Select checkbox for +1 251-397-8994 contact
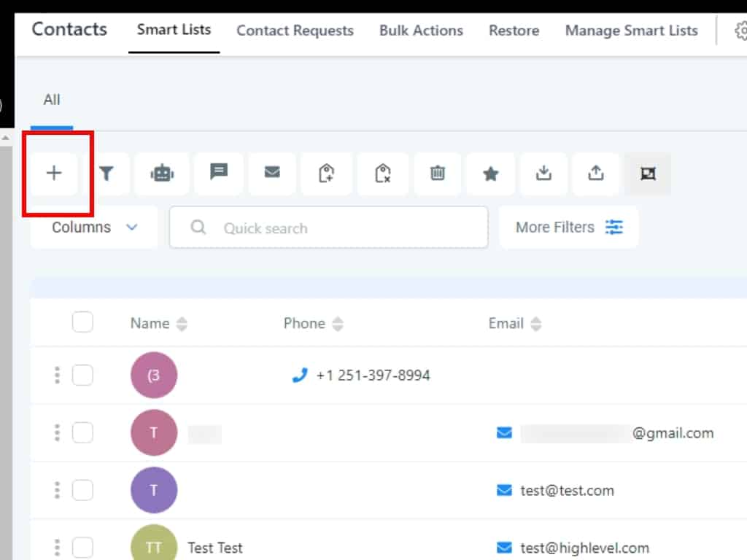Viewport: 747px width, 560px height. [82, 376]
